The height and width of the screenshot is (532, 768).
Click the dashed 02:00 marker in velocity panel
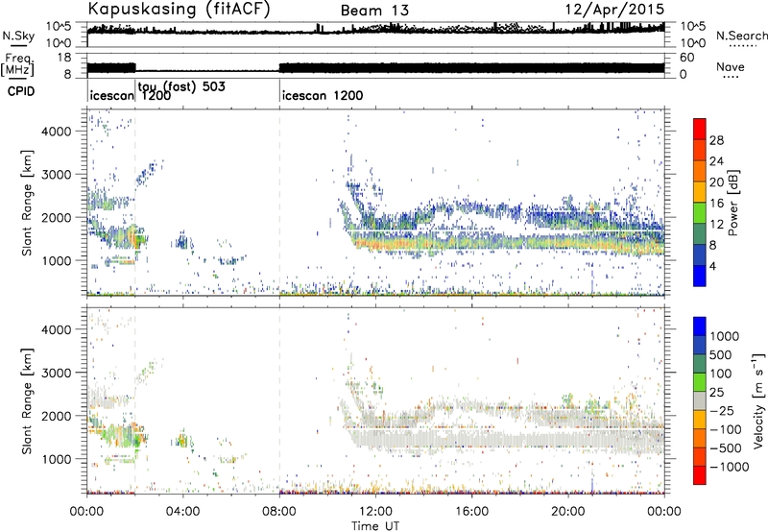pos(135,400)
